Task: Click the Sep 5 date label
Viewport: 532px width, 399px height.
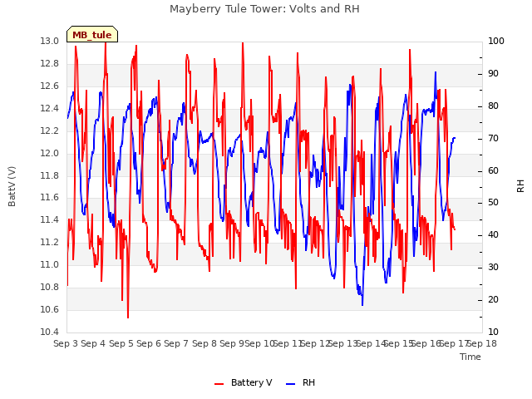Action: (121, 343)
